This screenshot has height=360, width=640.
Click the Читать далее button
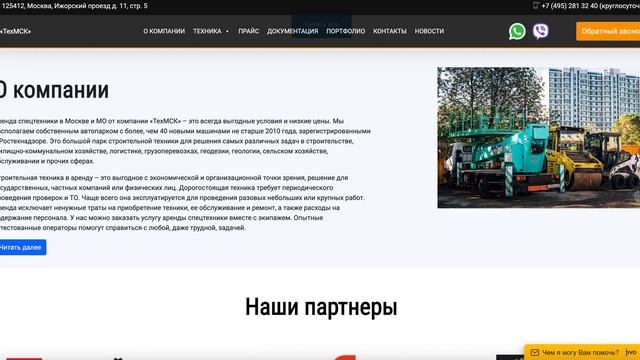coord(22,247)
